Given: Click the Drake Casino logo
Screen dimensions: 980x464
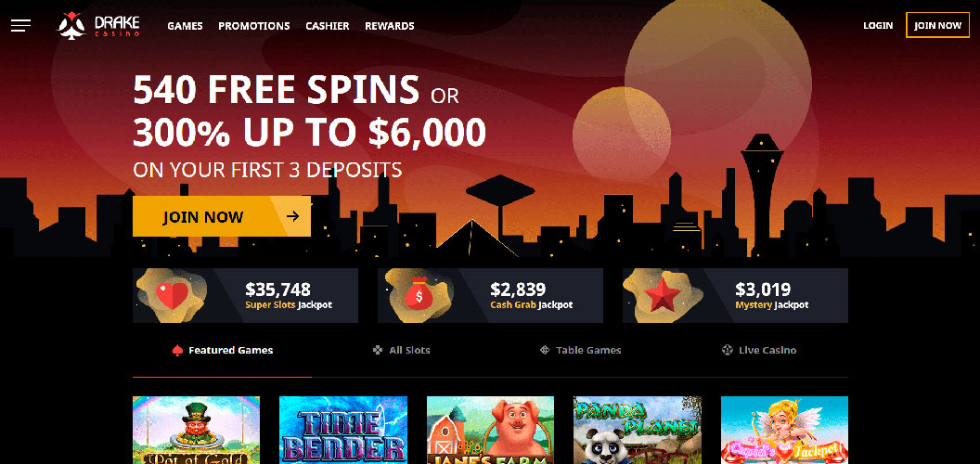Looking at the screenshot, I should [98, 26].
